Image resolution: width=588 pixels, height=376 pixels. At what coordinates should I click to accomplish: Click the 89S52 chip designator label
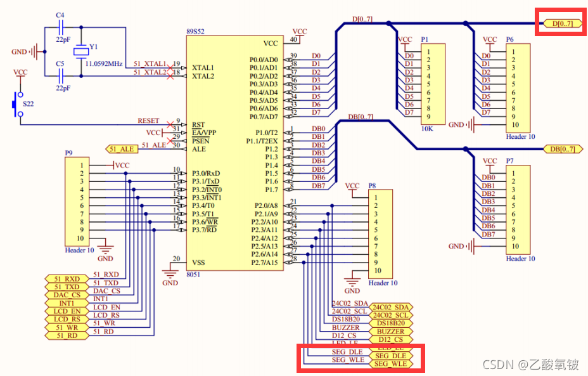(x=195, y=32)
